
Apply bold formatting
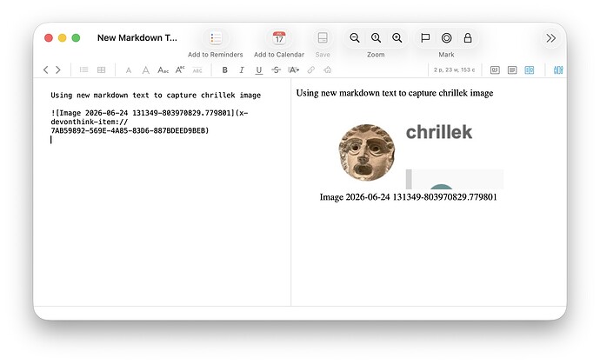pyautogui.click(x=225, y=70)
